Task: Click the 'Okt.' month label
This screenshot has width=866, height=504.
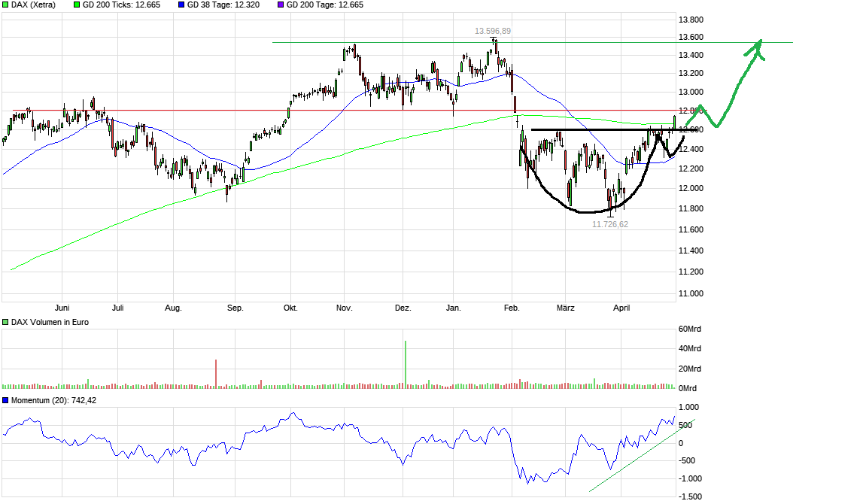Action: pos(290,308)
